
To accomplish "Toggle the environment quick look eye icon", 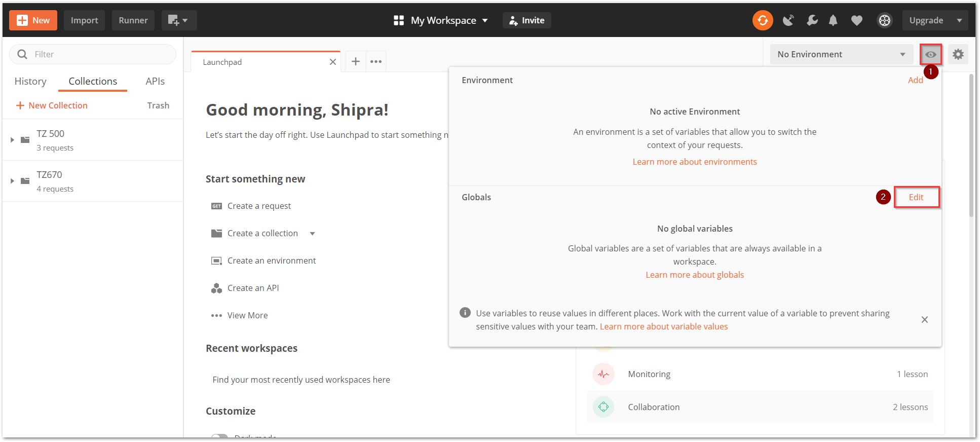I will (931, 54).
